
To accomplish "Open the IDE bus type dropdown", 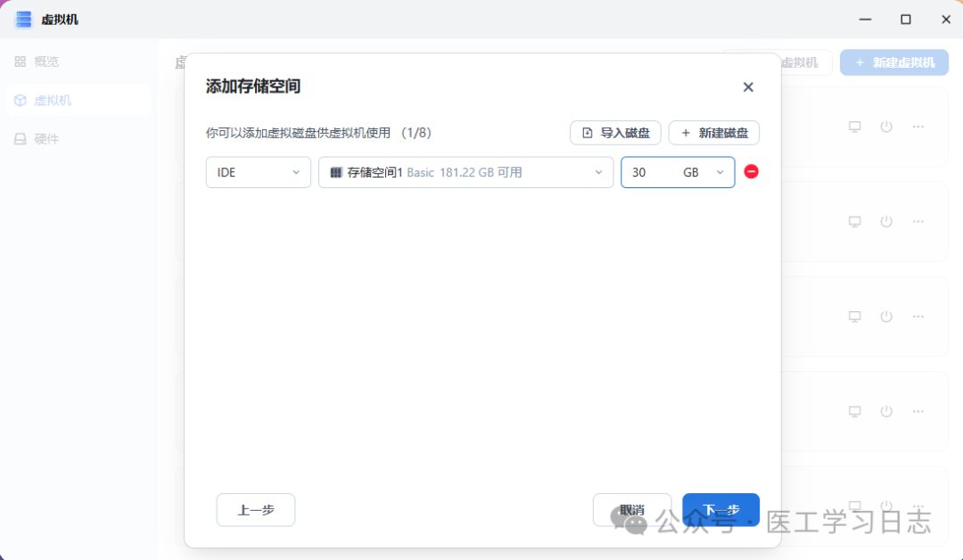I will tap(258, 172).
